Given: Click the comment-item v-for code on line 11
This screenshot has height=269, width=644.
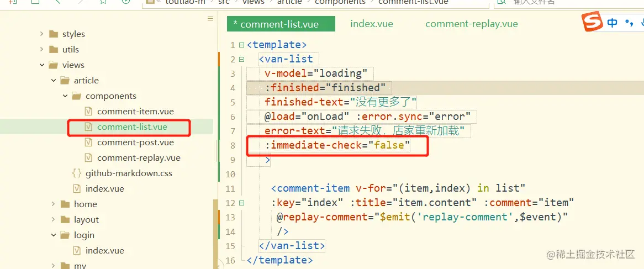Looking at the screenshot, I should pyautogui.click(x=398, y=188).
